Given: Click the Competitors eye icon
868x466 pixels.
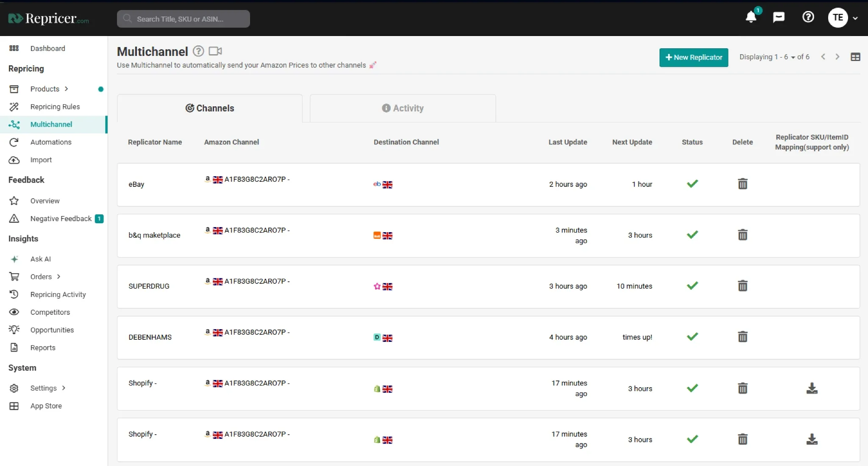Looking at the screenshot, I should tap(14, 312).
